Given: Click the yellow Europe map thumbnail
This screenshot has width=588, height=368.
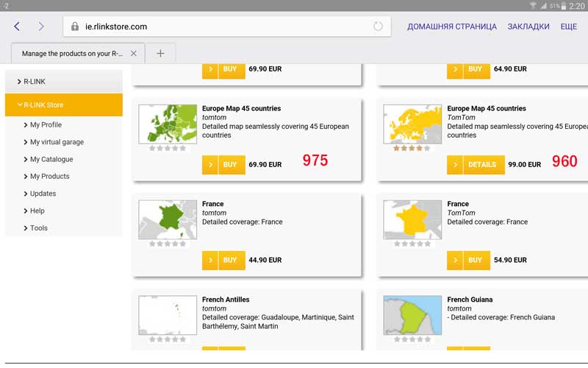Looking at the screenshot, I should 412,124.
